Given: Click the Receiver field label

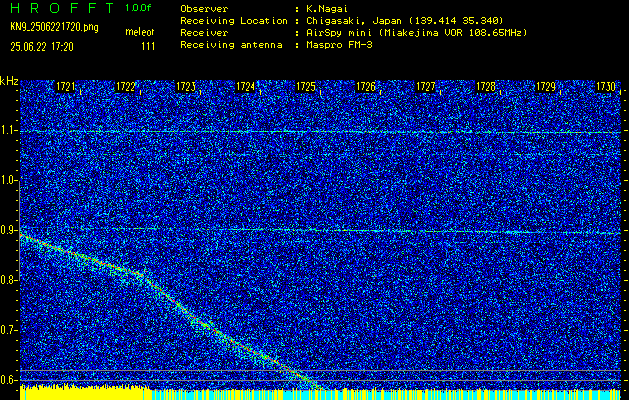Looking at the screenshot, I should point(204,33).
